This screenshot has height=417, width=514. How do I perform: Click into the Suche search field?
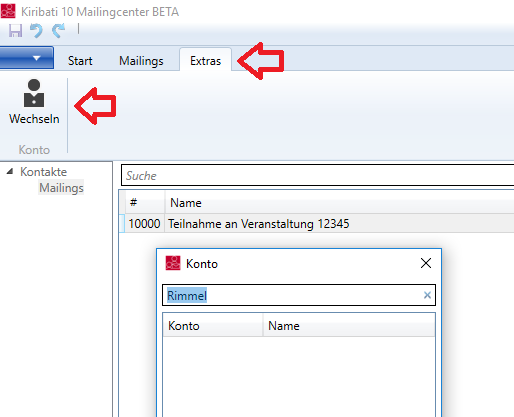tap(317, 175)
